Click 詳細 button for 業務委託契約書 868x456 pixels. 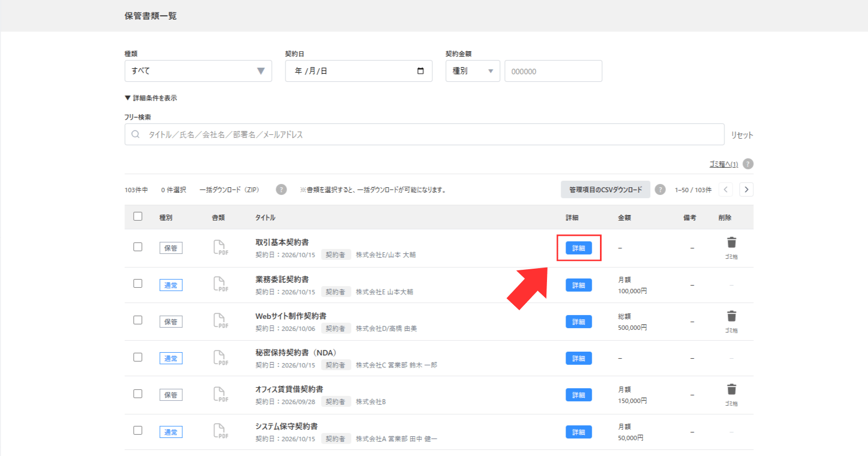(x=579, y=285)
